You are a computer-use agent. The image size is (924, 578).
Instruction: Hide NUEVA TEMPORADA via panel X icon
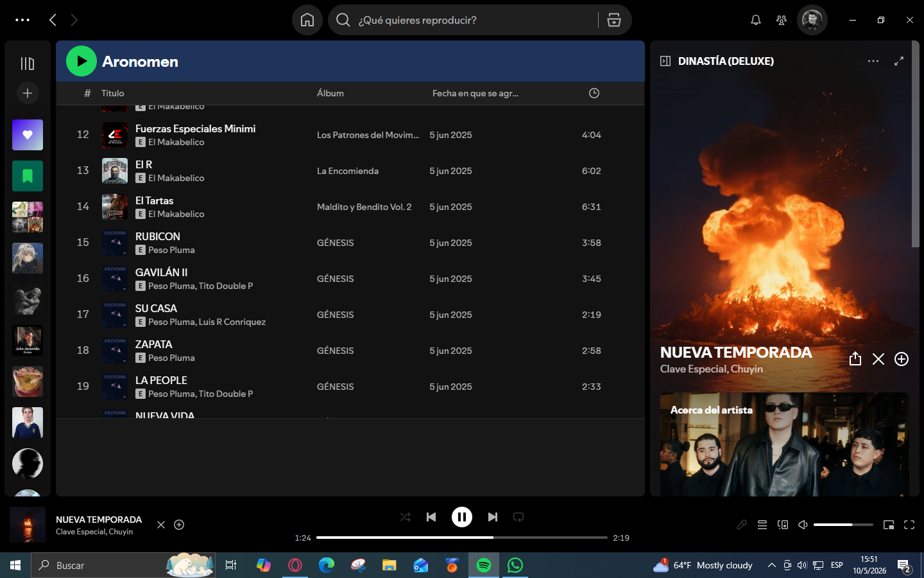pos(878,359)
